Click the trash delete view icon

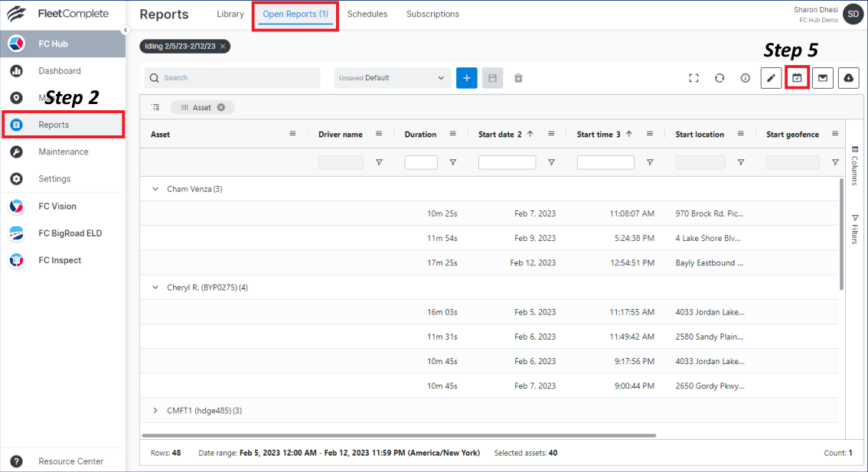coord(518,78)
